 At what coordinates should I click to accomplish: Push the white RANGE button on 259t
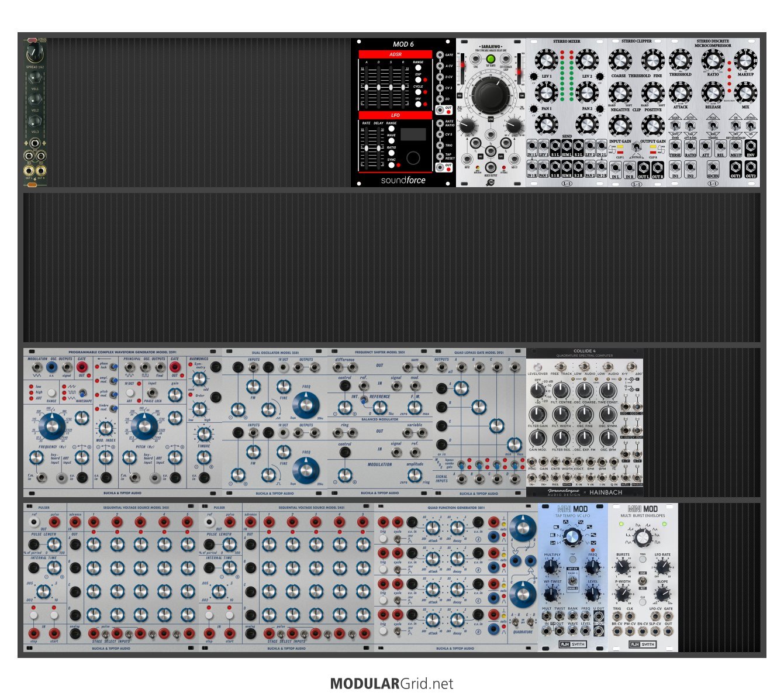point(51,393)
